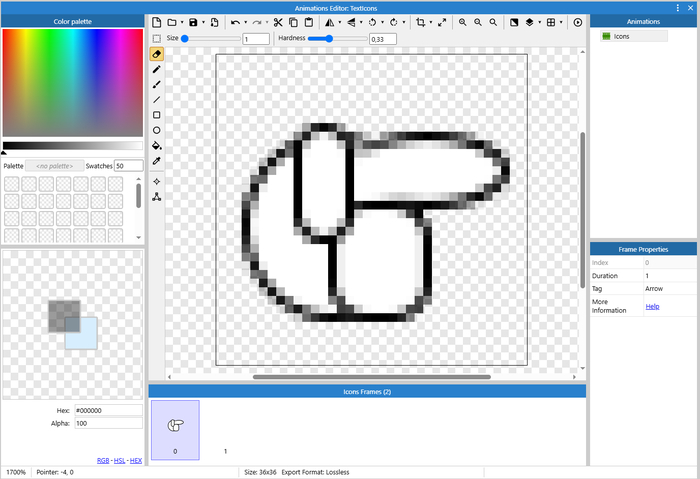Expand the Undo history dropdown arrow
The image size is (700, 479).
(246, 22)
